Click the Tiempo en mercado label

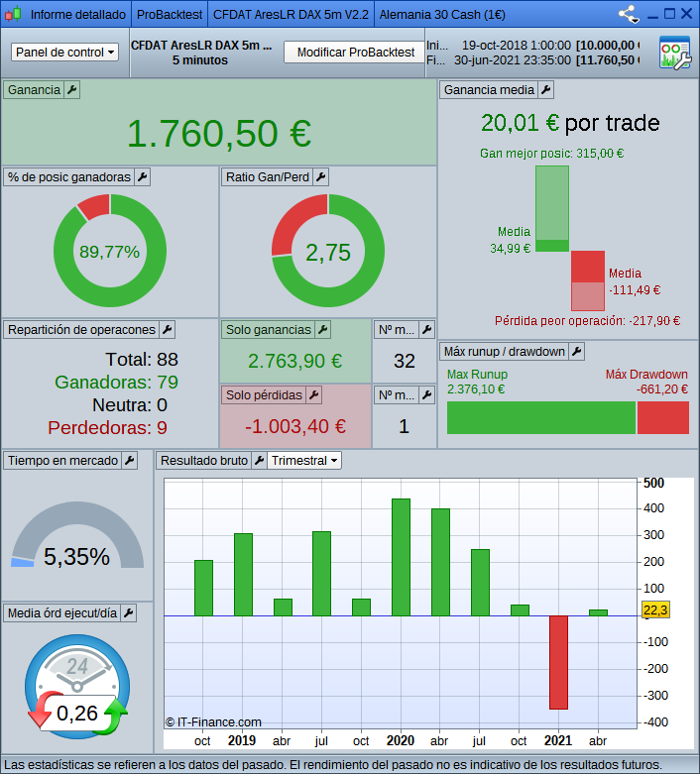62,460
